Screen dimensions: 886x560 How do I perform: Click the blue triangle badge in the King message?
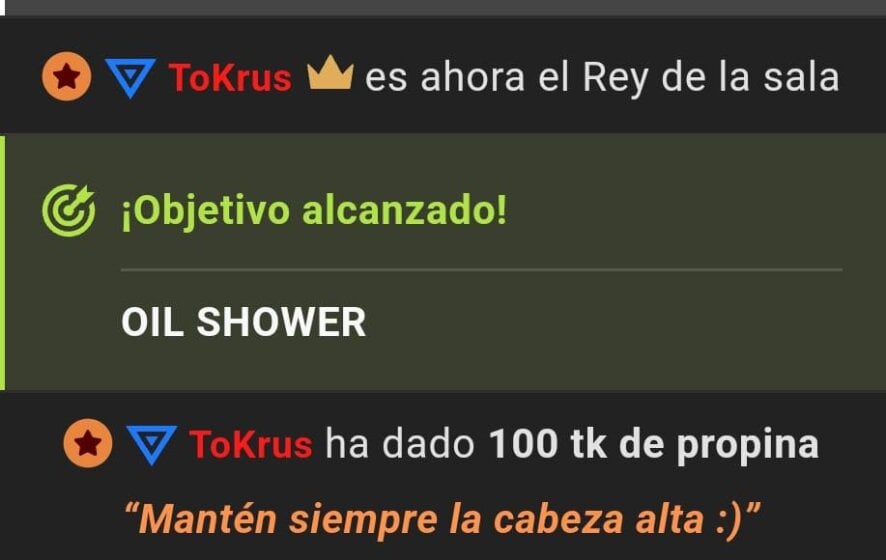pyautogui.click(x=131, y=78)
